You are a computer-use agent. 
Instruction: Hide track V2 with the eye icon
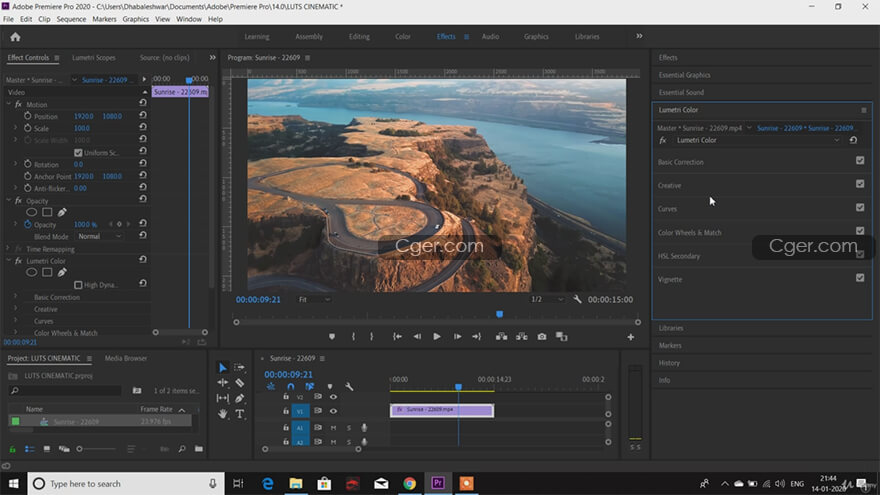[x=333, y=397]
